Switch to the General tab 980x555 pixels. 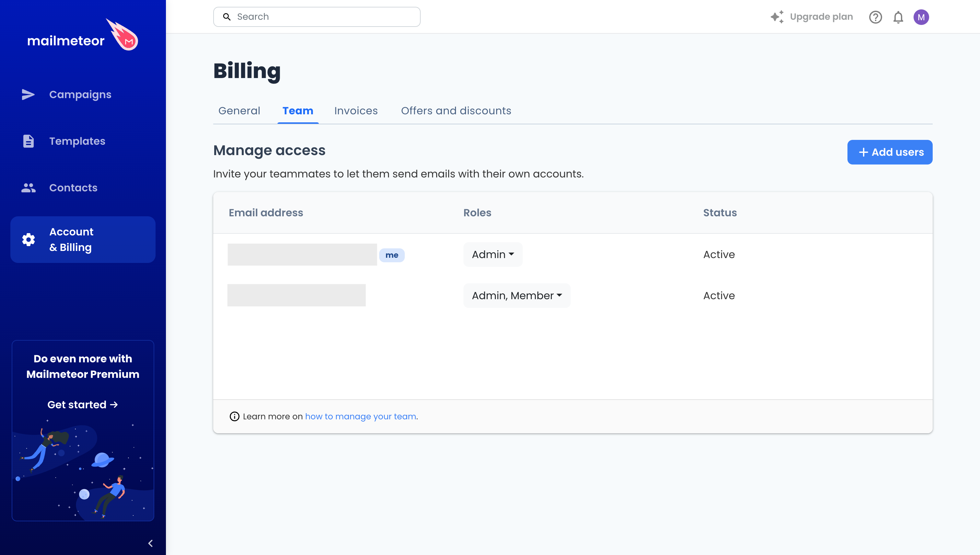coord(239,110)
